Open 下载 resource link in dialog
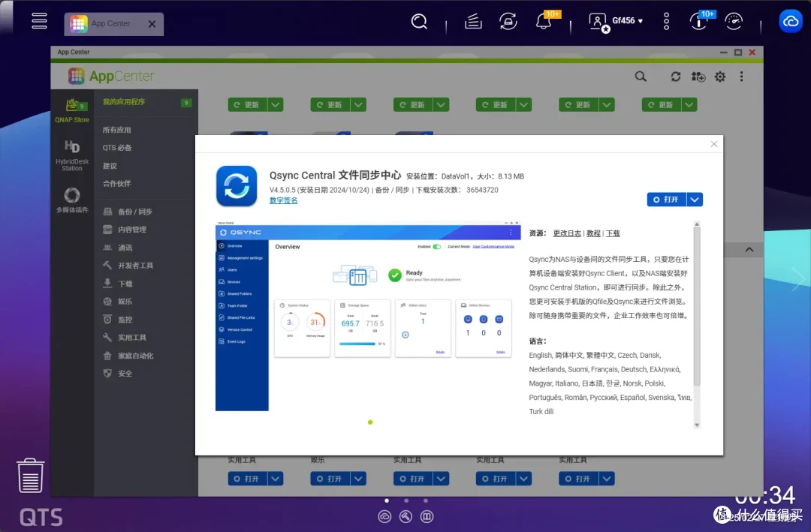 (x=613, y=233)
